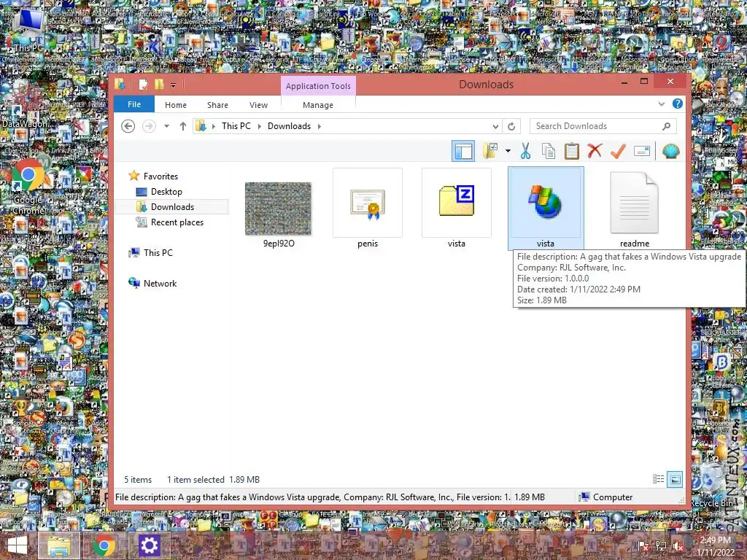Screen dimensions: 747x560
Task: Click the Properties quick access toolbar icon
Action: click(143, 85)
